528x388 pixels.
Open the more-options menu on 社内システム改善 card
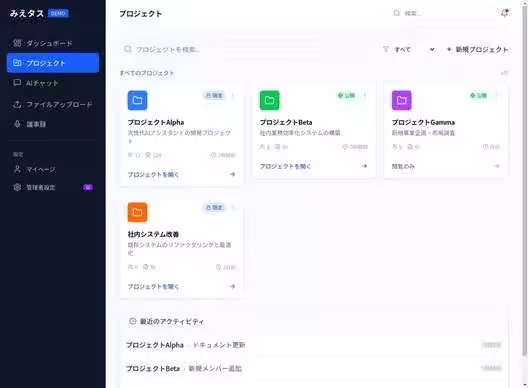coord(233,207)
